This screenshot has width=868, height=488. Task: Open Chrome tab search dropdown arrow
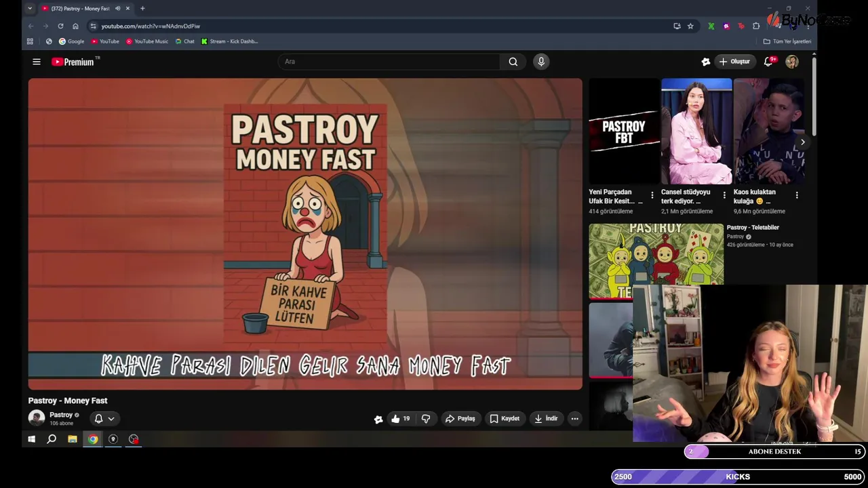tap(30, 8)
